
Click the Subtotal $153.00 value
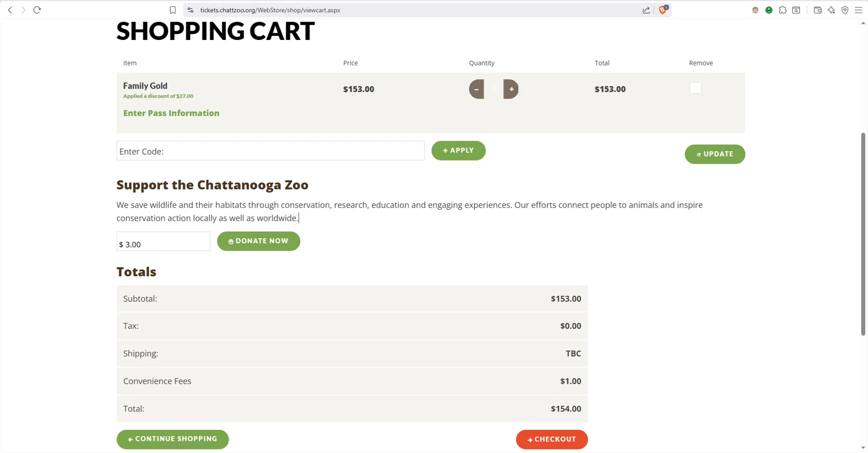(566, 299)
